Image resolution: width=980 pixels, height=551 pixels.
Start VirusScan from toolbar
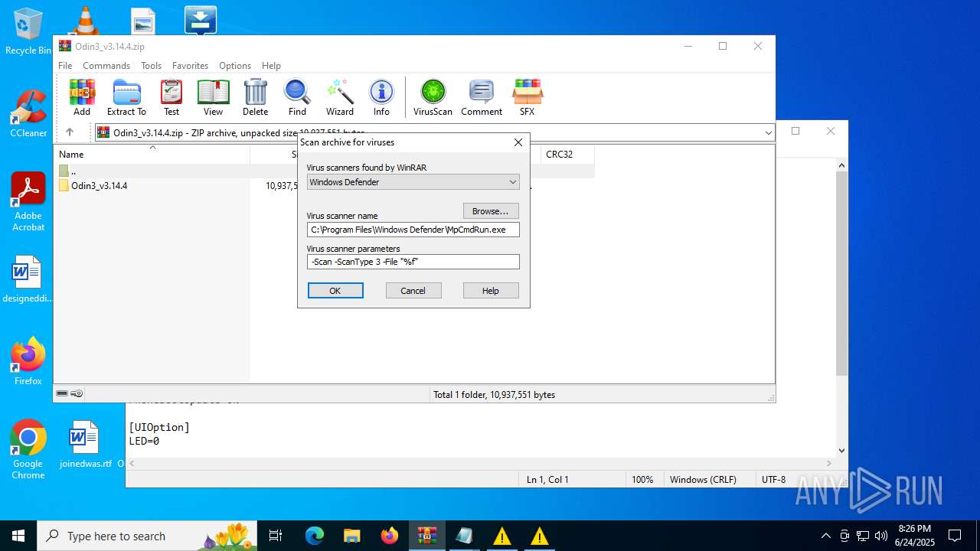(x=433, y=97)
